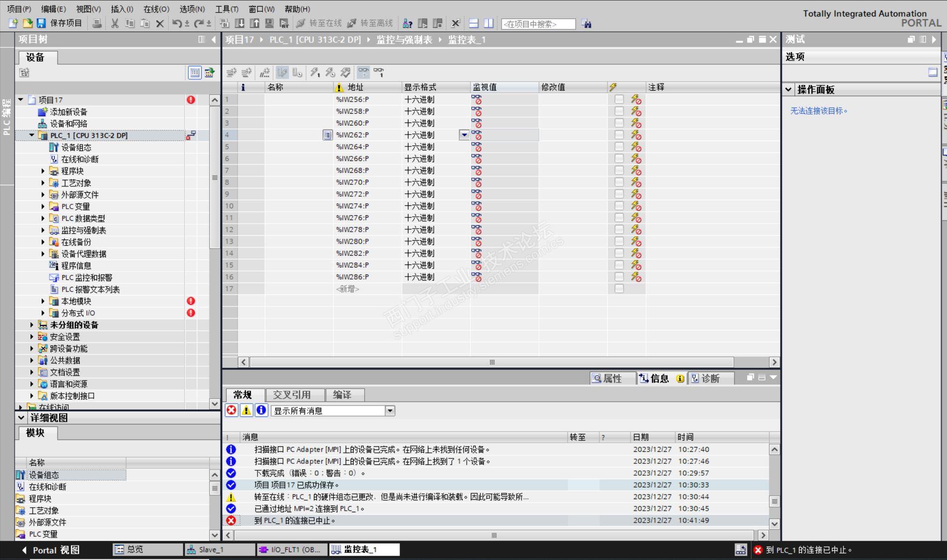The image size is (947, 560).
Task: Click the 添加新设备 tree item
Action: click(68, 112)
